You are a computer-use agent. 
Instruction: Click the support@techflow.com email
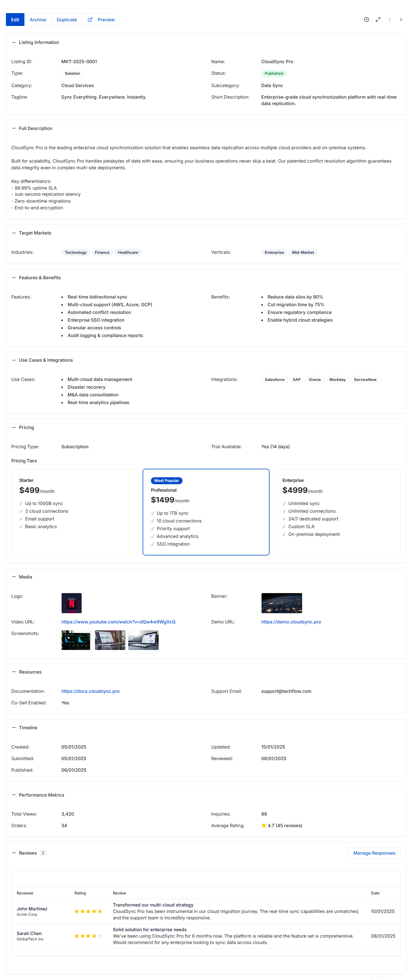[x=286, y=691]
